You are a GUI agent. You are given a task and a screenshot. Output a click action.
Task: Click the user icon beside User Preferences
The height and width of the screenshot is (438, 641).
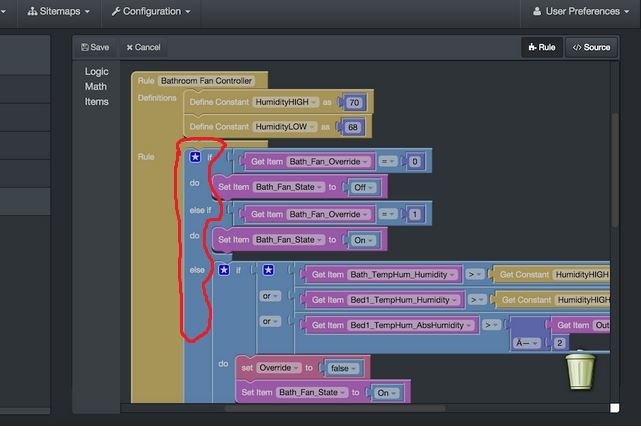click(537, 11)
